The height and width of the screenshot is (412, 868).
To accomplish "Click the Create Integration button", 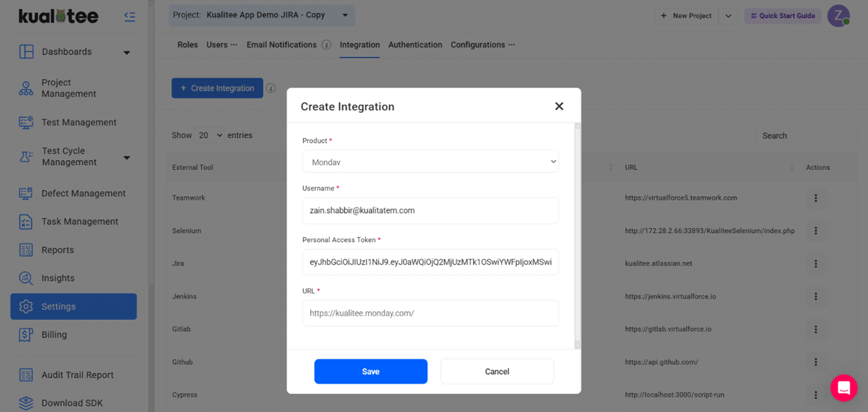I will (x=217, y=88).
